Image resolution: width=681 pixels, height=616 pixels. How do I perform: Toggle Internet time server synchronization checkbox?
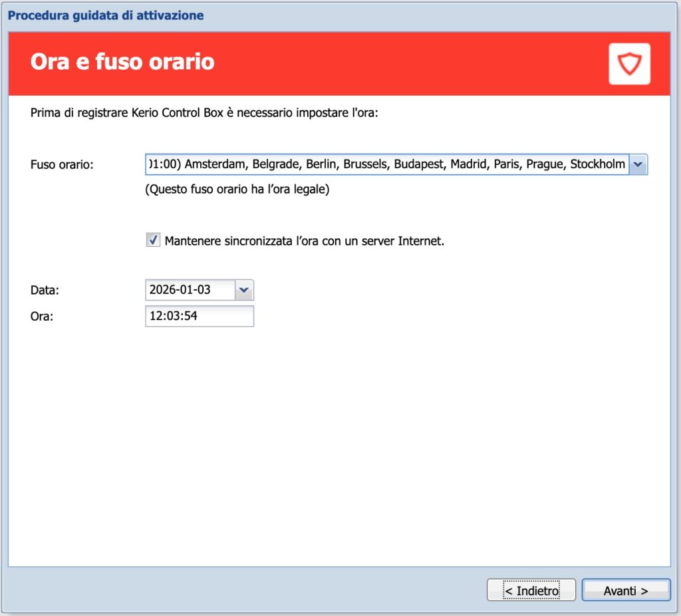coord(153,241)
